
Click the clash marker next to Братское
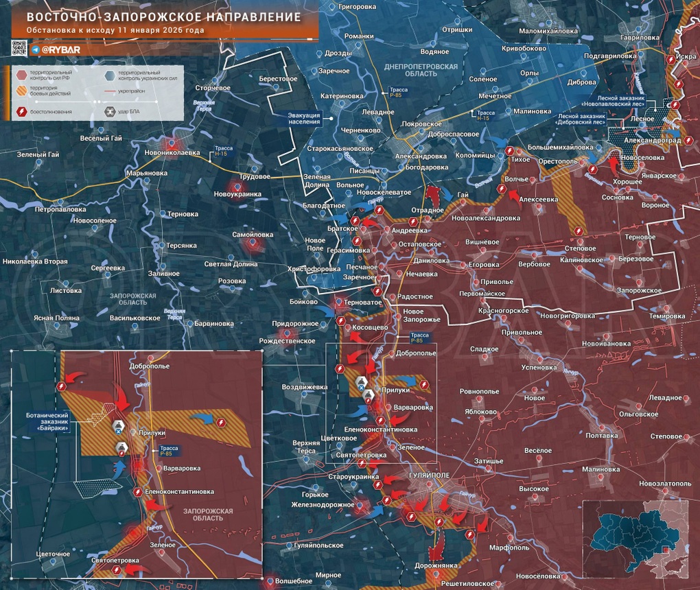pyautogui.click(x=355, y=220)
